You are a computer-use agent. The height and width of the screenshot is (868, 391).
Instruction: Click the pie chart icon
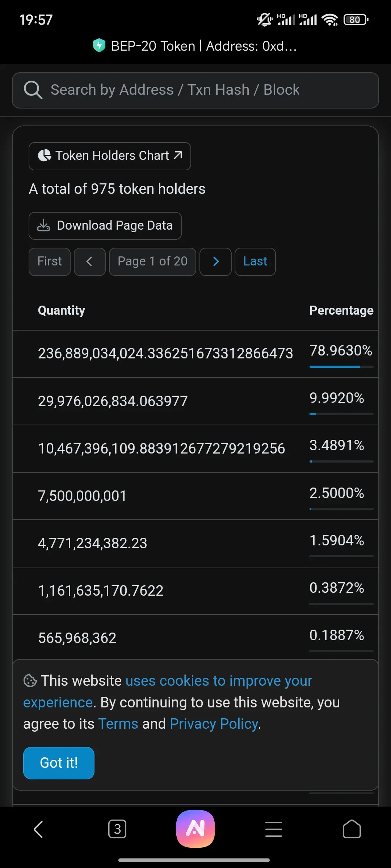[x=45, y=156]
